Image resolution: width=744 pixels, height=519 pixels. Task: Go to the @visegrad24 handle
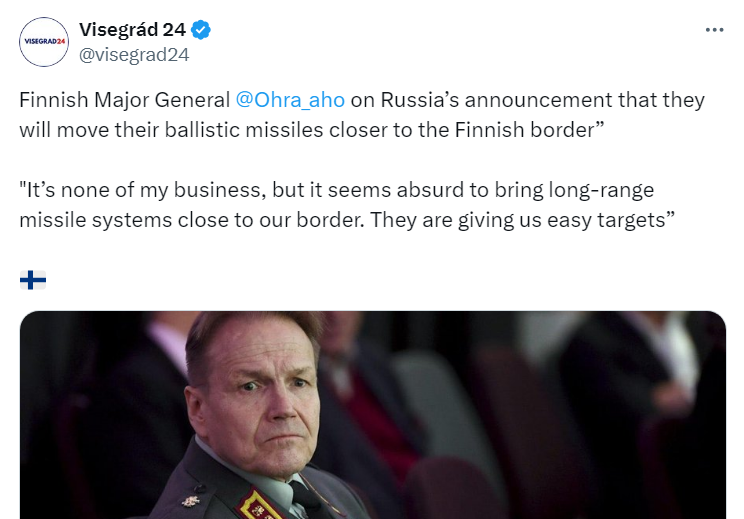134,55
